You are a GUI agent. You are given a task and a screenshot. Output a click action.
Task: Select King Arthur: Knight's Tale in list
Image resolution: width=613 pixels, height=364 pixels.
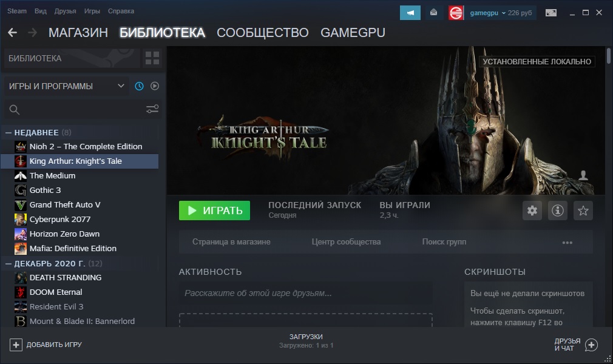tap(80, 161)
